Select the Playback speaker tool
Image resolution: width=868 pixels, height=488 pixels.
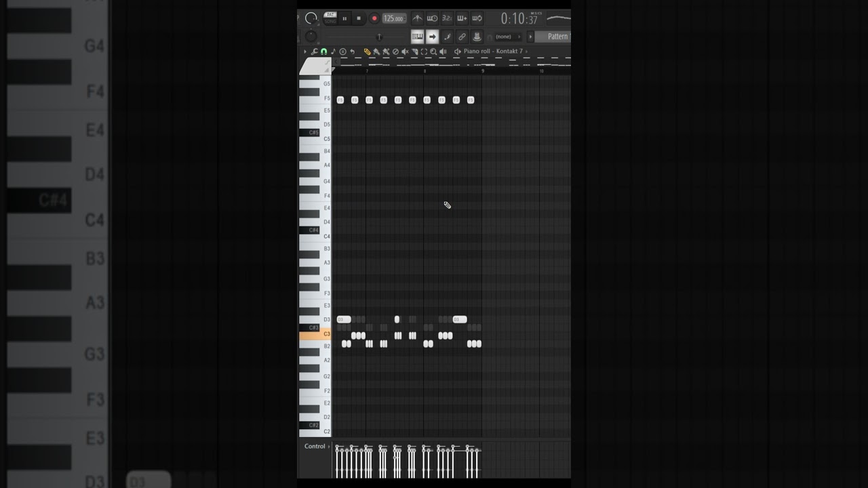click(443, 52)
